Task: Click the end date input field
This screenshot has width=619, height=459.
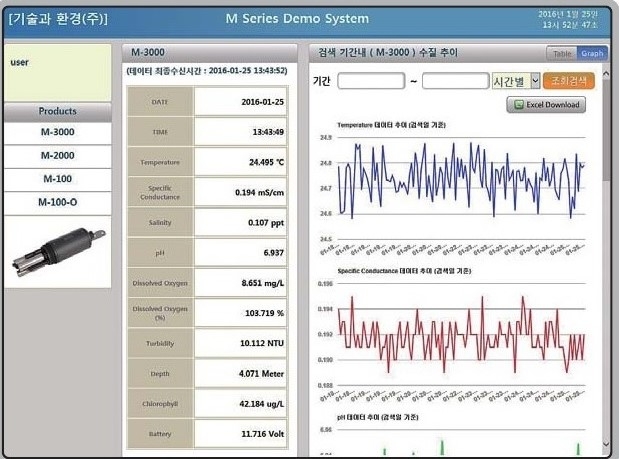Action: coord(455,81)
